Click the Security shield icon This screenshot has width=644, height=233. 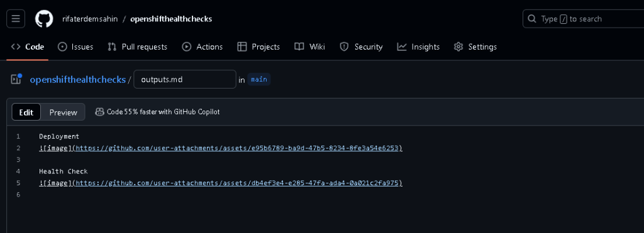click(x=344, y=46)
